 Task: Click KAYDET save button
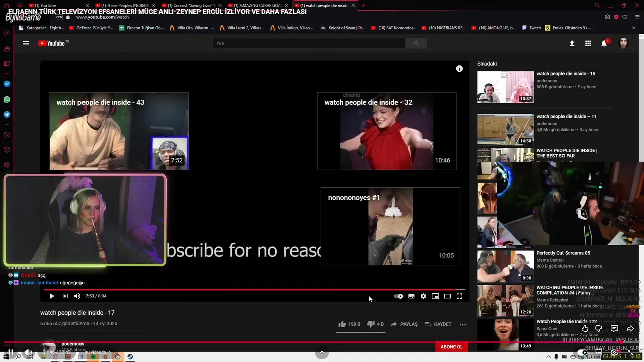point(438,324)
